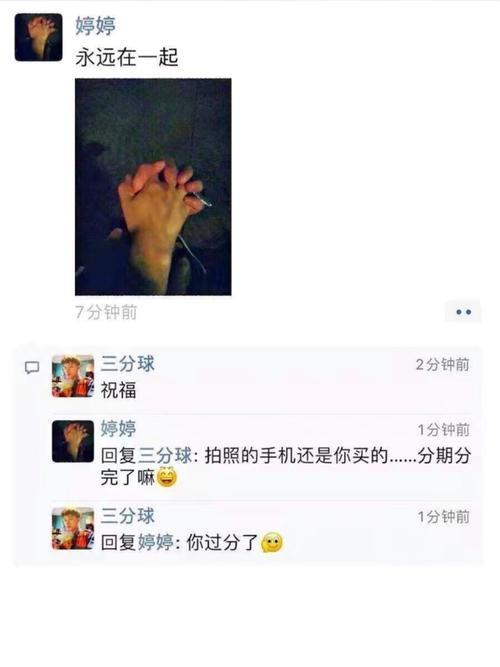Tap the 婷婷 name above her reply
The image size is (500, 667).
tap(118, 428)
